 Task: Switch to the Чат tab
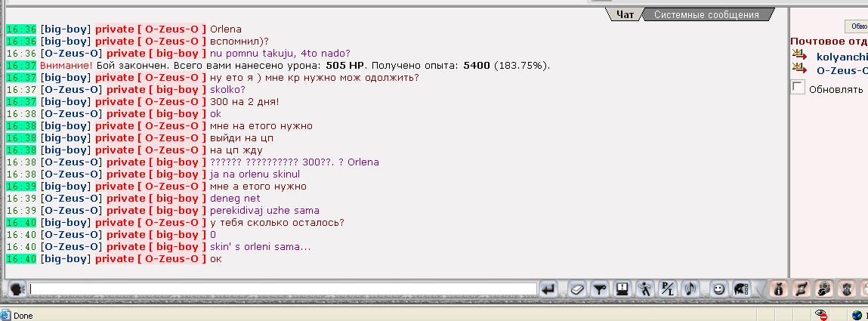625,15
